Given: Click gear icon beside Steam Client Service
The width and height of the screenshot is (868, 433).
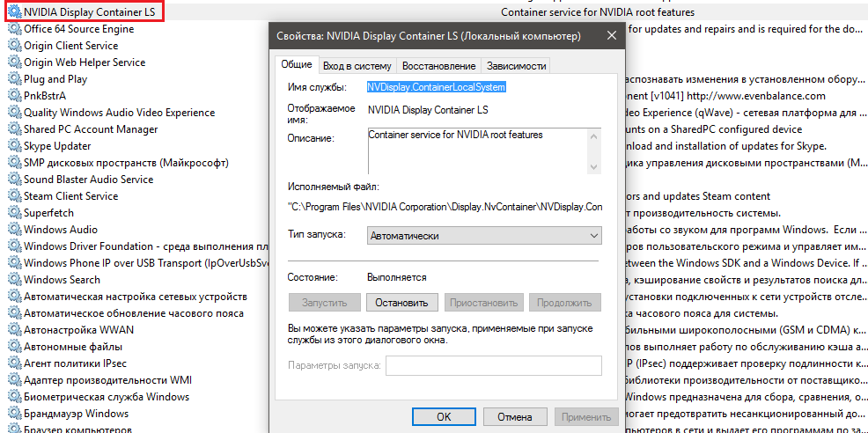Looking at the screenshot, I should pos(14,196).
